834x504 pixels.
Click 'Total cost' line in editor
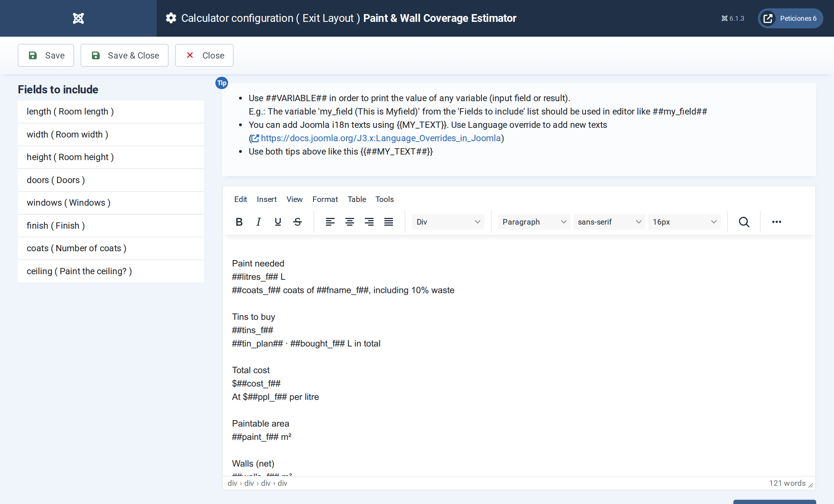click(x=251, y=370)
